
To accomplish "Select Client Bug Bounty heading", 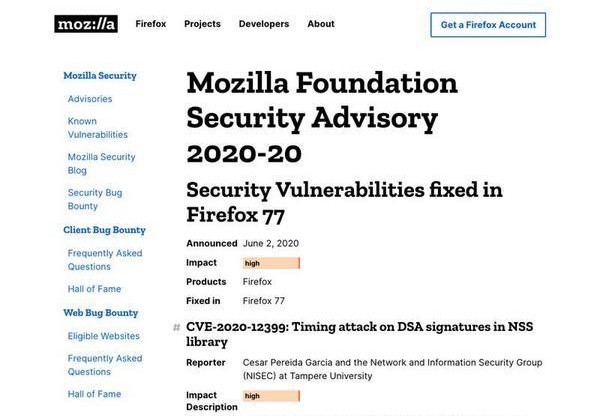I will [x=104, y=230].
